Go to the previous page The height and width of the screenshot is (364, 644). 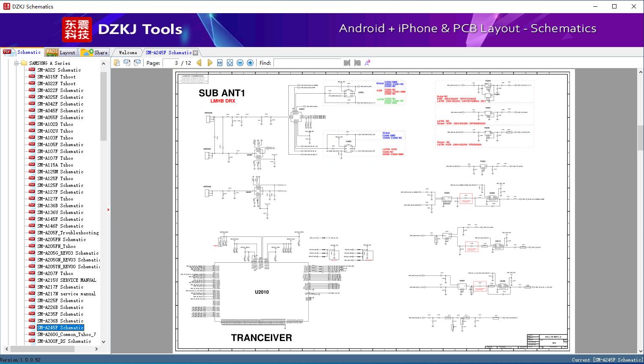[199, 63]
